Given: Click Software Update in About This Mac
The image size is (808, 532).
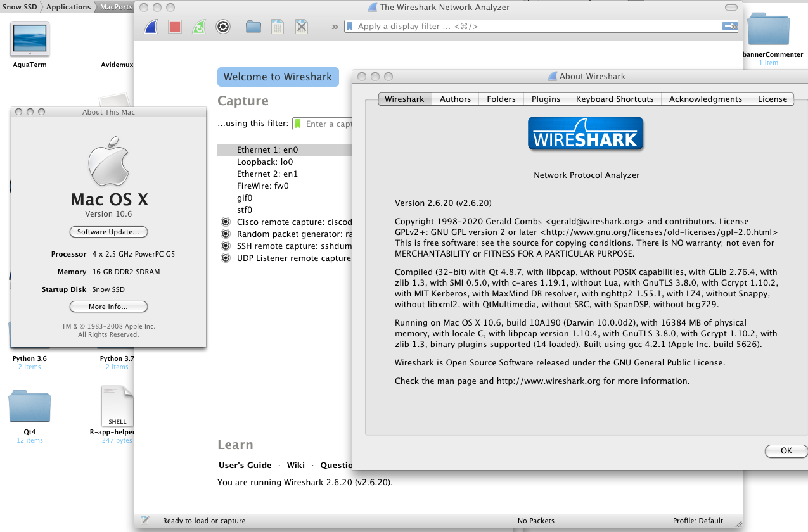Looking at the screenshot, I should 108,232.
